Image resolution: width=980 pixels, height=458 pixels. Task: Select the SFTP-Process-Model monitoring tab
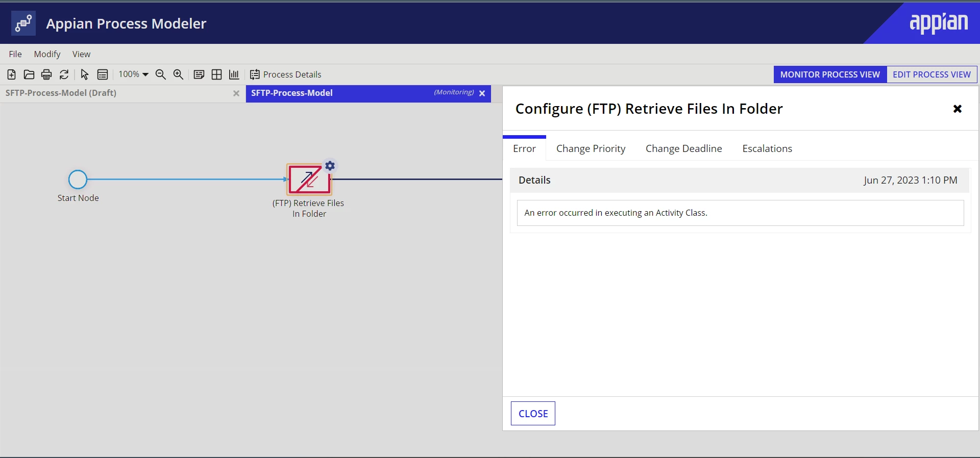pos(368,93)
